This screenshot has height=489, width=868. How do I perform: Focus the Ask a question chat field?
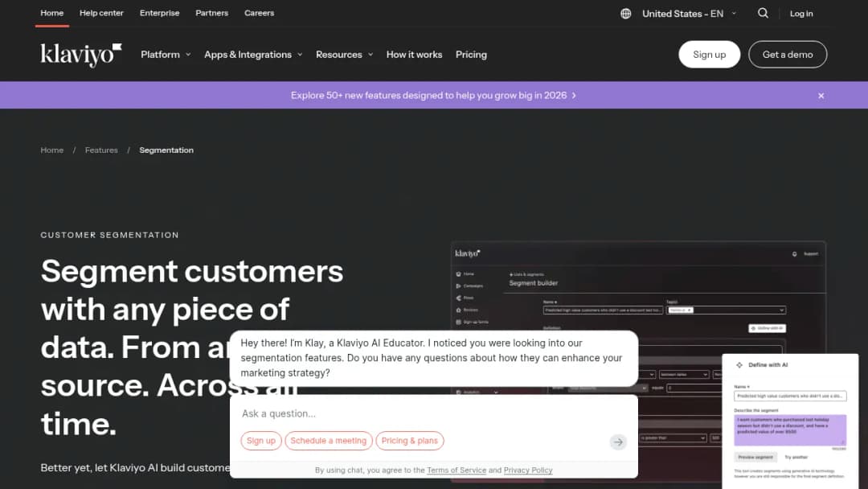click(x=433, y=413)
